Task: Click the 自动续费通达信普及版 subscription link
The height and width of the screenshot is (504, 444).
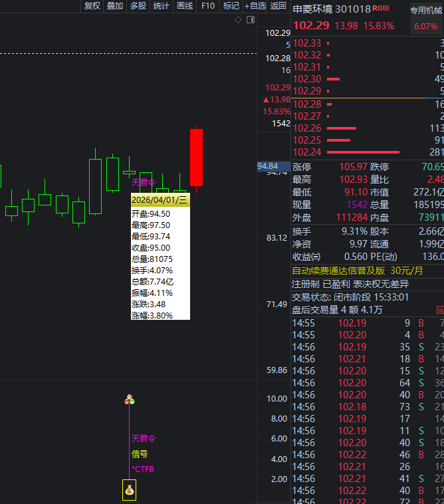Action: (338, 271)
